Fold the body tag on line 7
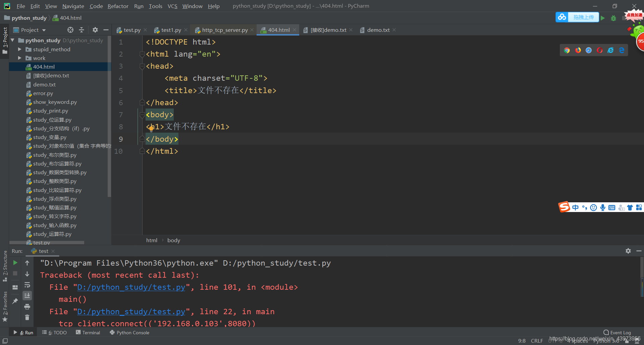 (142, 115)
